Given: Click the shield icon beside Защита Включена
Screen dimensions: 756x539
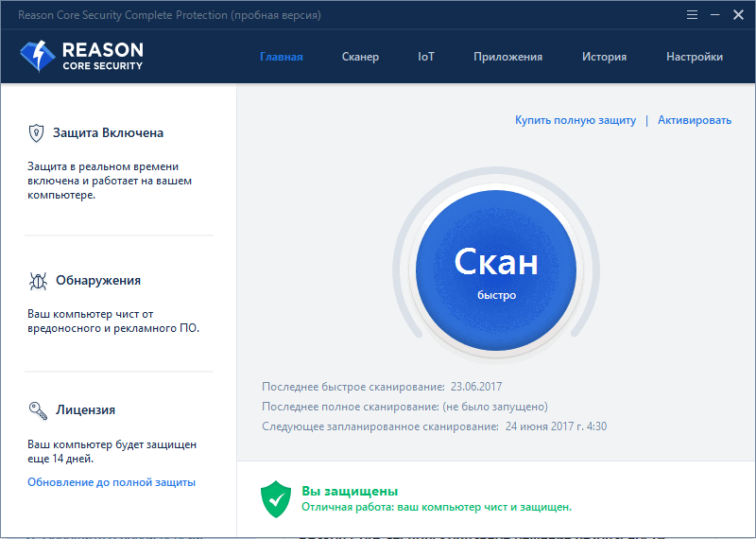Looking at the screenshot, I should (36, 133).
